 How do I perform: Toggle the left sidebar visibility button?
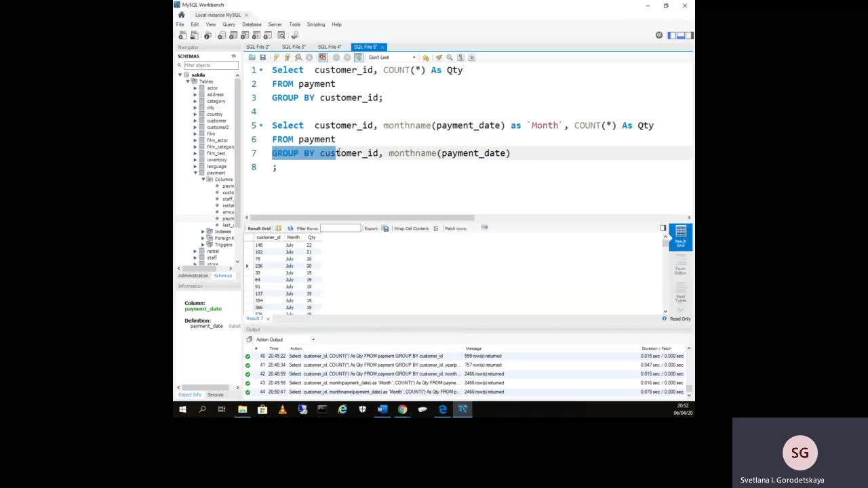(x=672, y=35)
